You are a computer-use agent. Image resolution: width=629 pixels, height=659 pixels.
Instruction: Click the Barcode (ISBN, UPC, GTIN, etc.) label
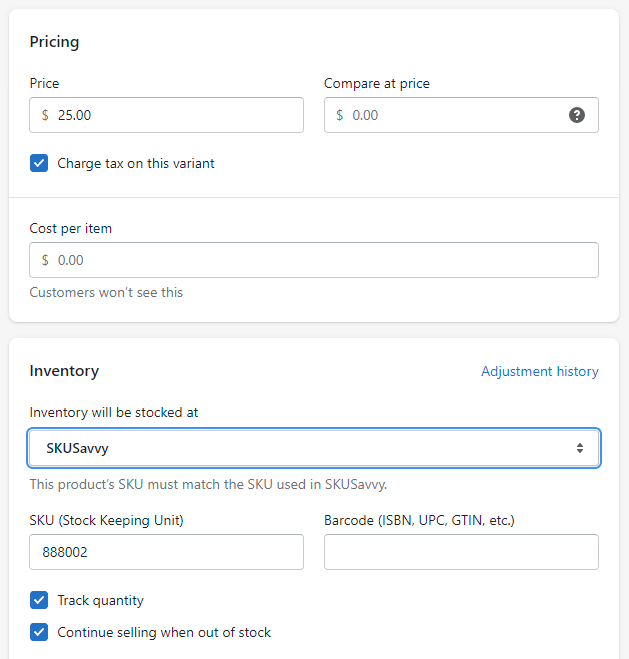(419, 520)
